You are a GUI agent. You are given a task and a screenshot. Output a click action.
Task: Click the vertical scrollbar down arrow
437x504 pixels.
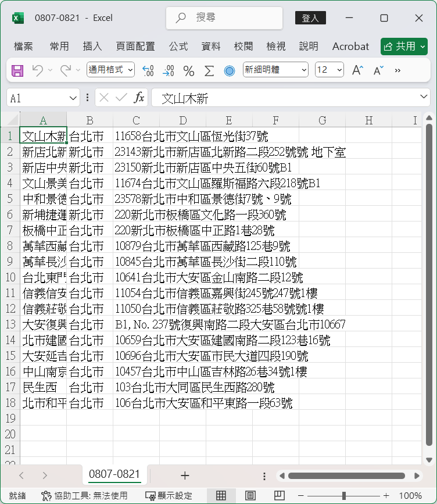429,460
